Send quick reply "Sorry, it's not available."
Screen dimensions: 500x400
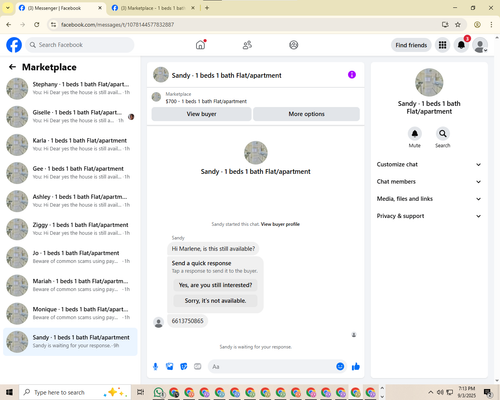coord(215,301)
